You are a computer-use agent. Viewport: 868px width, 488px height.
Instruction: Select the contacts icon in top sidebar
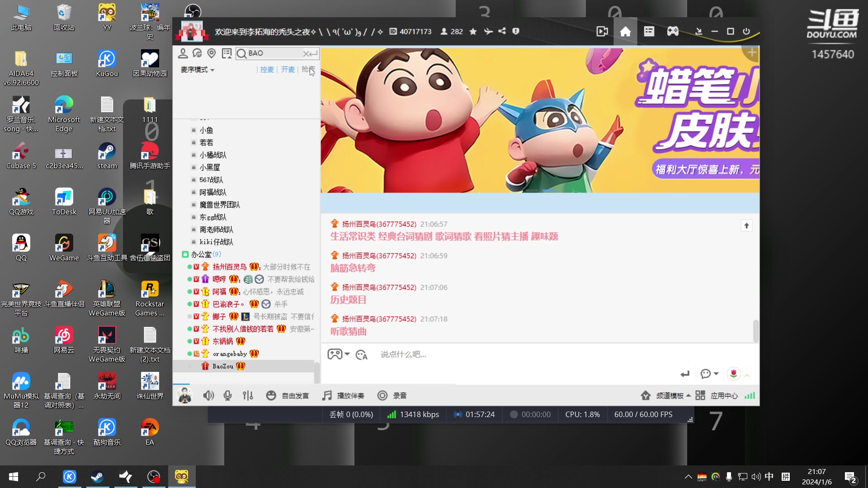[x=183, y=53]
